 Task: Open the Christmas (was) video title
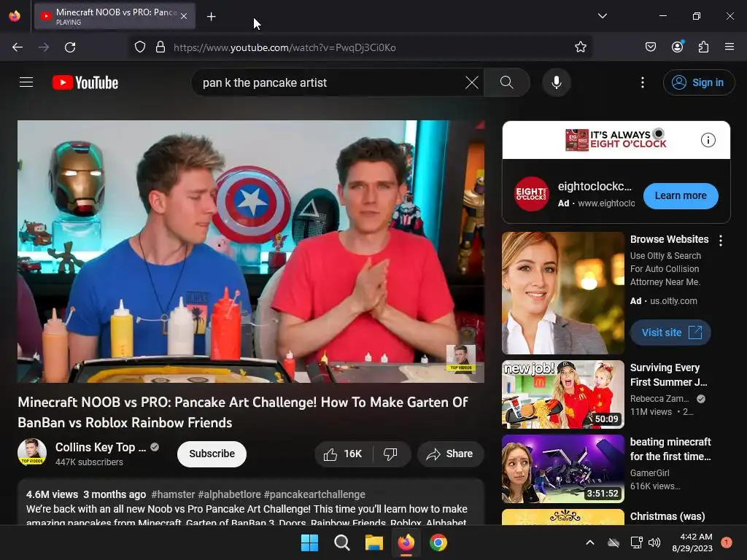click(667, 516)
